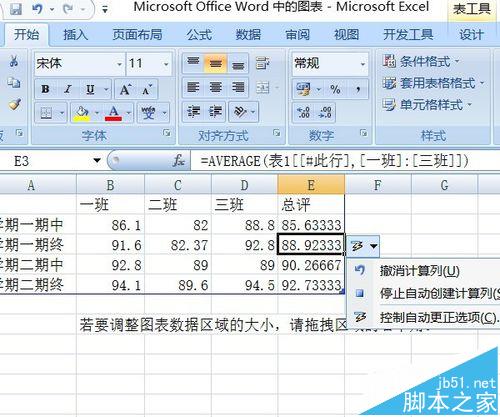Open the 单元格样式 menu button
This screenshot has width=500, height=417.
tap(428, 105)
